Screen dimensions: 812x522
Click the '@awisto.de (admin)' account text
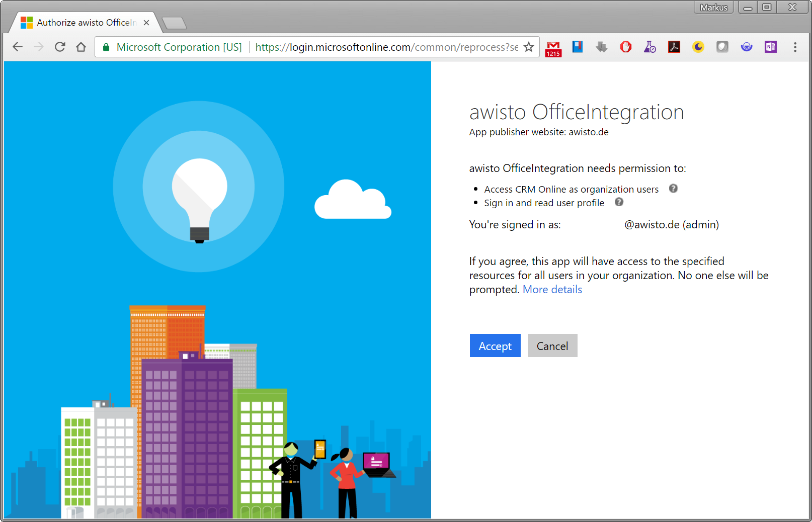coord(671,224)
